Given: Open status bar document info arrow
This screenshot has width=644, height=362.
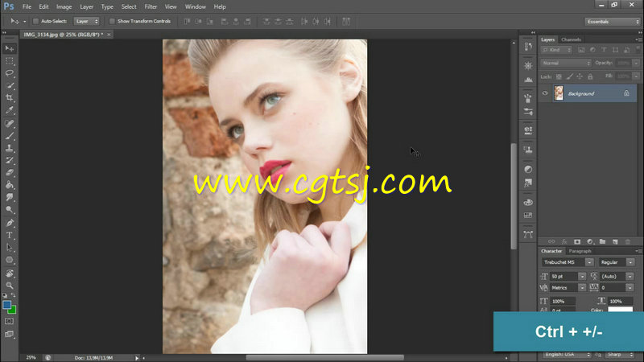Looking at the screenshot, I should point(137,358).
